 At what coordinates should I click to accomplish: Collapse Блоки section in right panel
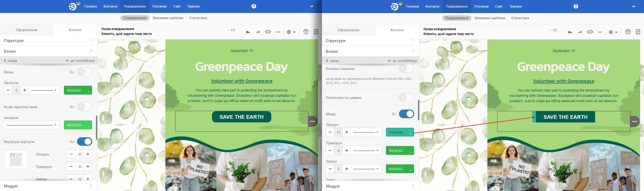[x=370, y=51]
